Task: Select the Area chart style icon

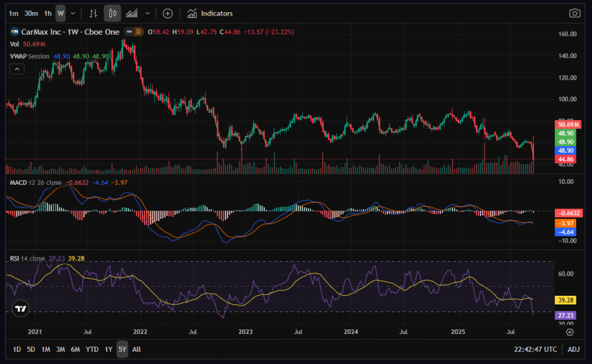Action: (132, 13)
